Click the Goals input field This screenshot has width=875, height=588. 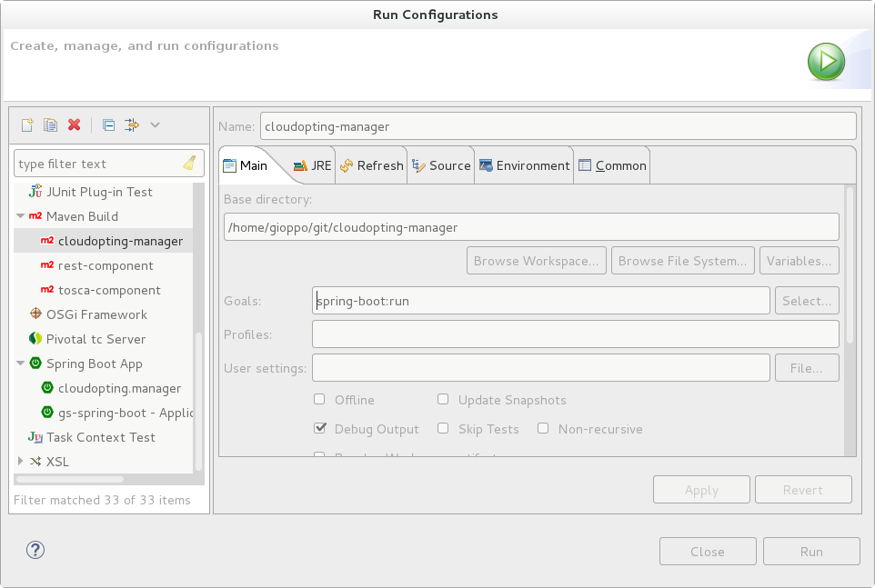(541, 301)
